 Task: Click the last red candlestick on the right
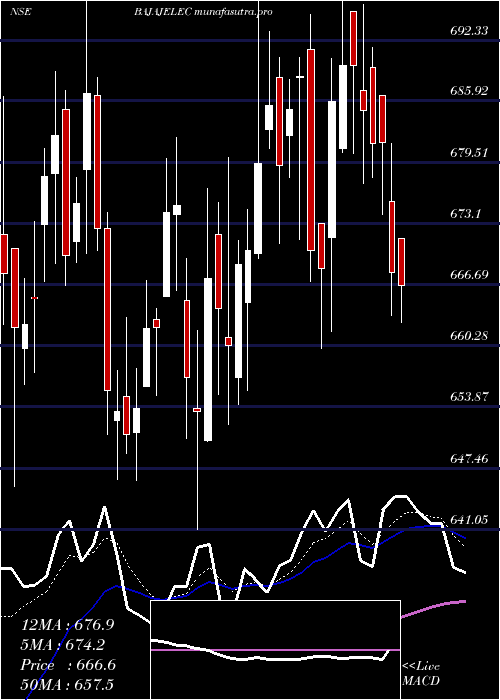(x=401, y=262)
